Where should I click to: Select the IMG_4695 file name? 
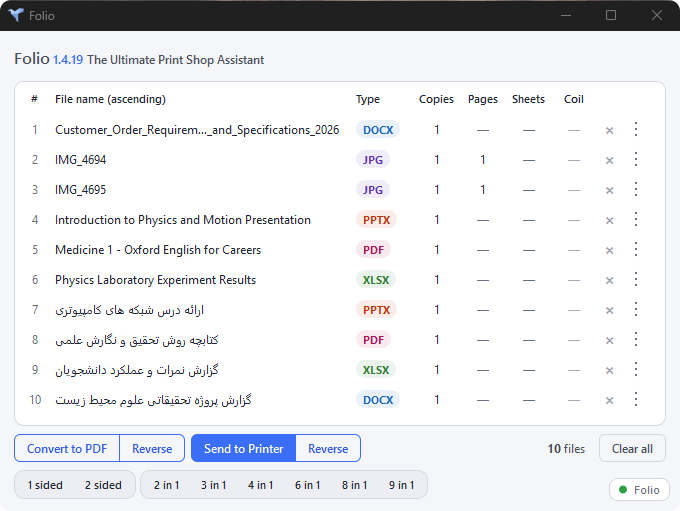pos(80,190)
